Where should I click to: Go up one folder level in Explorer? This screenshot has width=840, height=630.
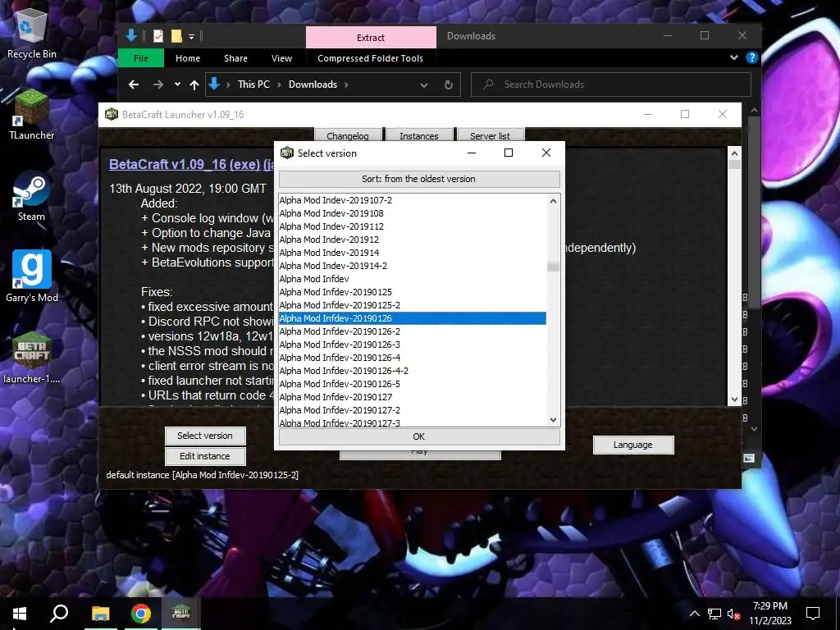coord(194,84)
